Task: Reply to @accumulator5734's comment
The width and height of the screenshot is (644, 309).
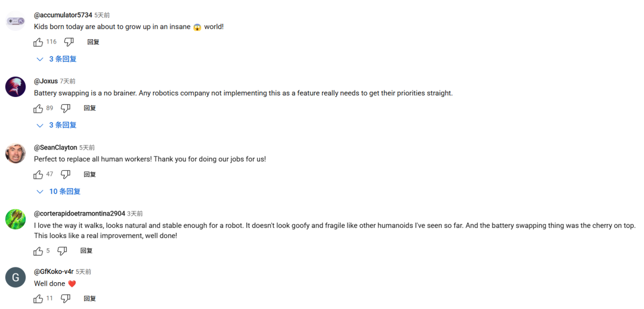Action: point(93,42)
